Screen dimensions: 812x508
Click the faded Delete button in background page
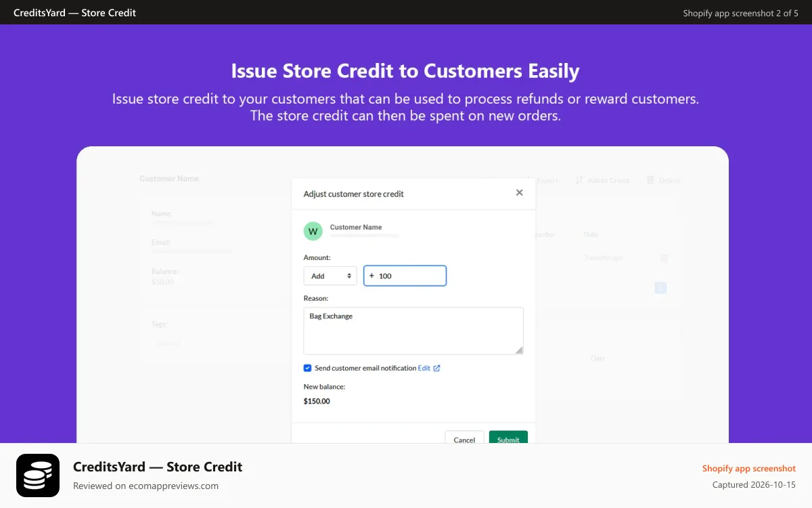click(663, 180)
